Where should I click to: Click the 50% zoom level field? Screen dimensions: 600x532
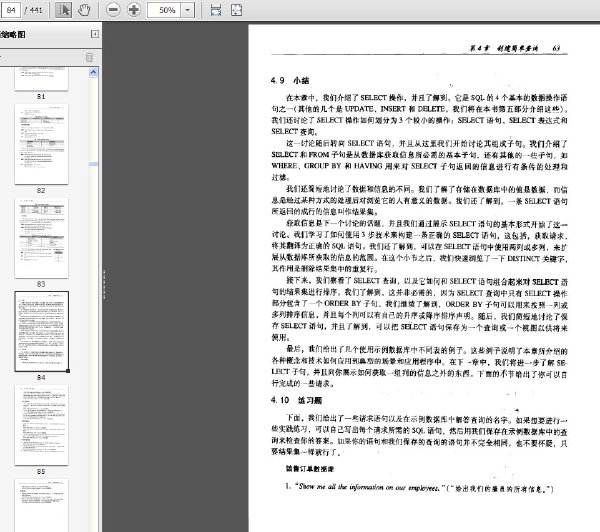click(164, 10)
